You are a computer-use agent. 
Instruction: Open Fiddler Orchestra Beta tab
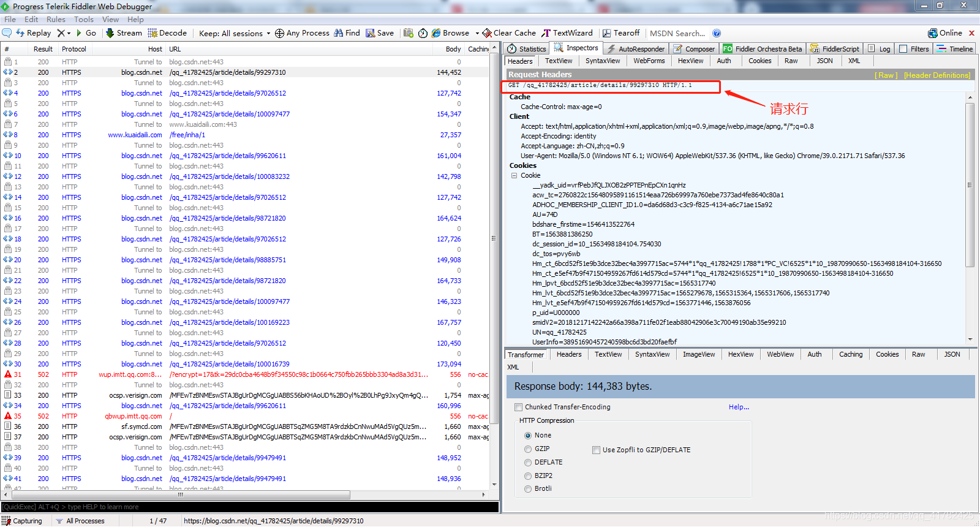[x=763, y=49]
